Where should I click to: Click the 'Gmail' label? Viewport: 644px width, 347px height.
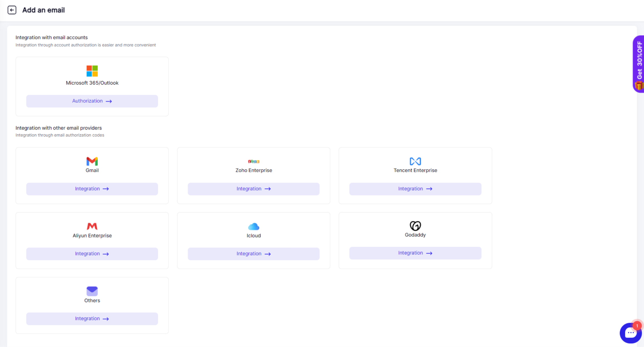tap(92, 170)
